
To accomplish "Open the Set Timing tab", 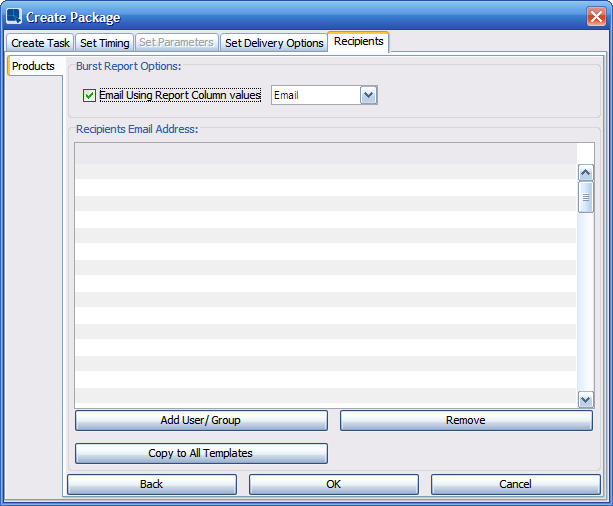I will (104, 43).
